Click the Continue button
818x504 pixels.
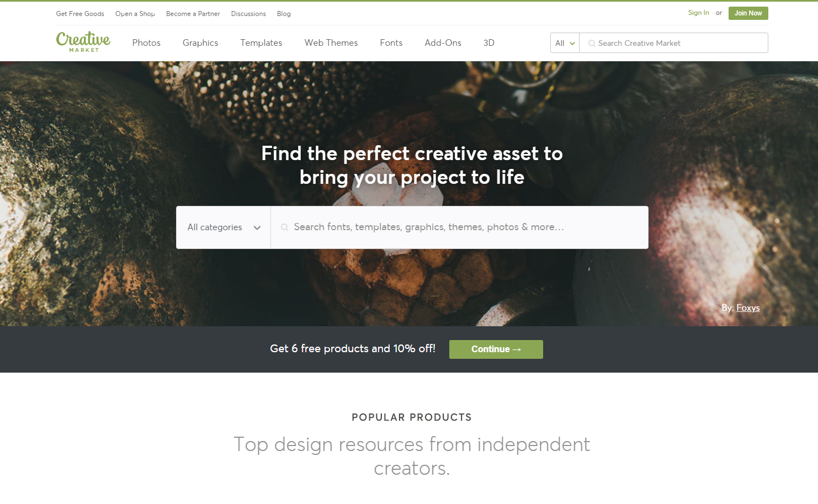(496, 349)
